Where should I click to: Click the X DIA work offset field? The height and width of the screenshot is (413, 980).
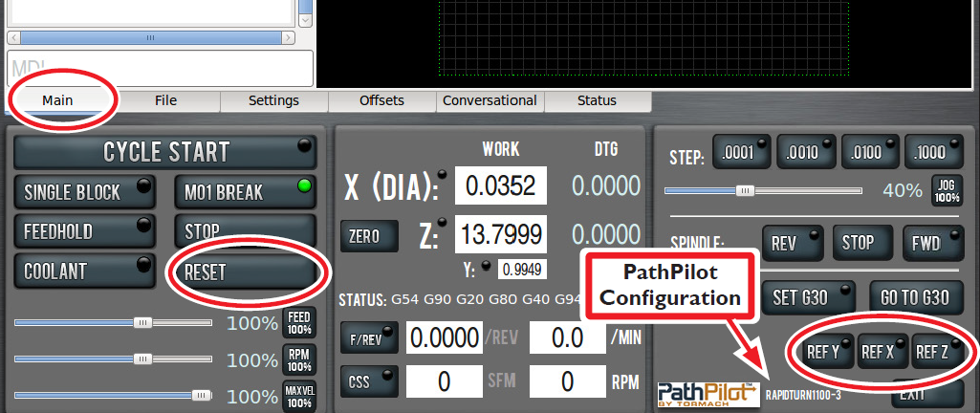(500, 186)
